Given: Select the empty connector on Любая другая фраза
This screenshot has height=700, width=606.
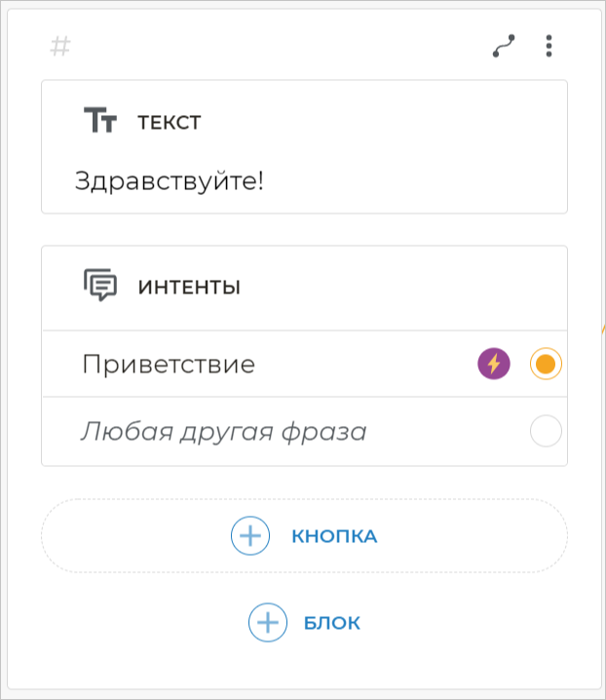Looking at the screenshot, I should (546, 431).
